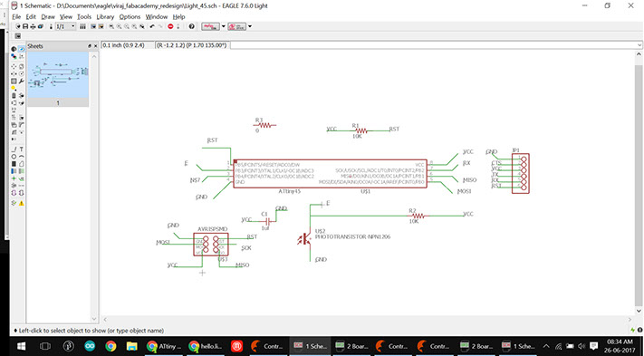The height and width of the screenshot is (356, 644).
Task: Open the Tools menu
Action: pos(84,17)
